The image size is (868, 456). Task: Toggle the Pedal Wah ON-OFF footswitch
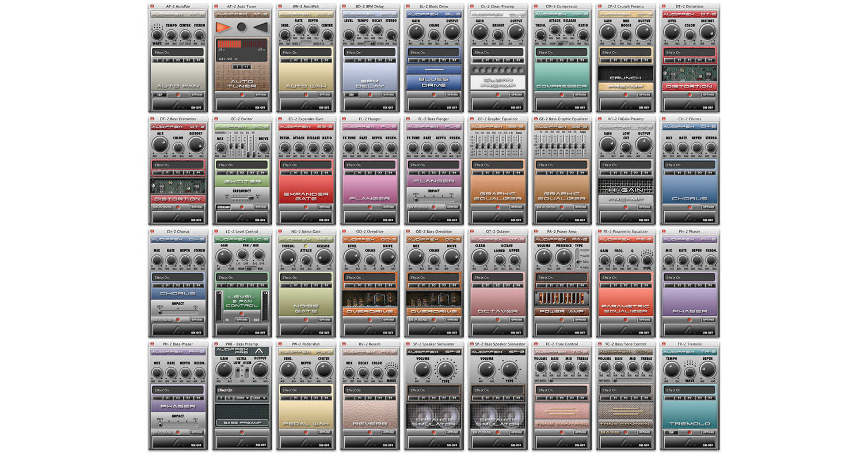coord(306,442)
